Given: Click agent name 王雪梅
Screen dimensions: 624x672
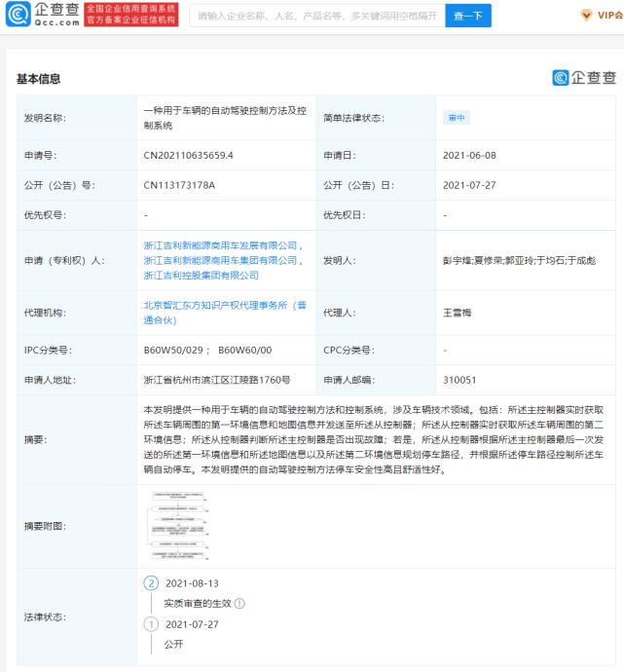Looking at the screenshot, I should click(x=457, y=313).
